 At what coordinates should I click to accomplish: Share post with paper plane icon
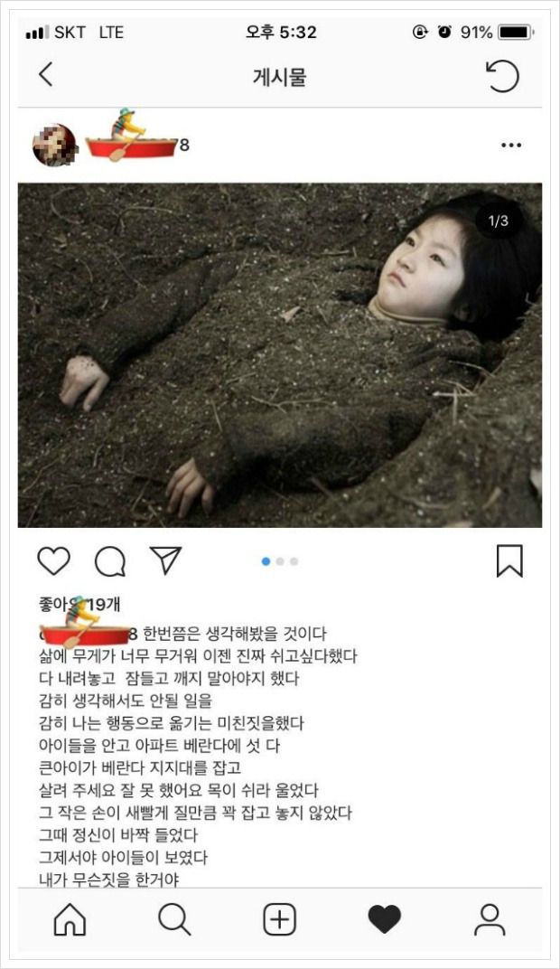165,560
